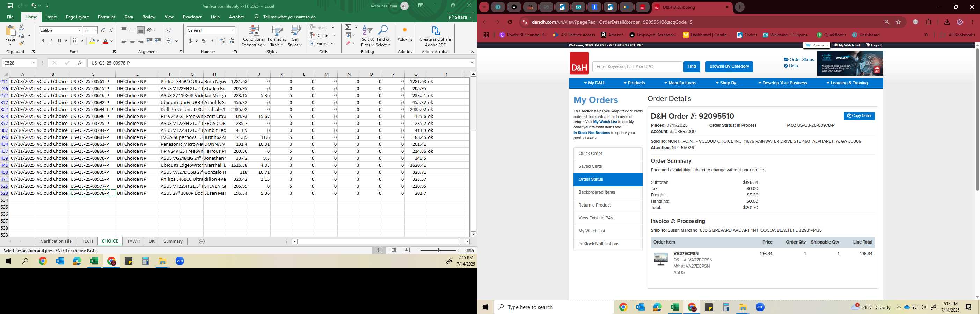
Task: Click the Insert Function fx icon
Action: [79, 63]
